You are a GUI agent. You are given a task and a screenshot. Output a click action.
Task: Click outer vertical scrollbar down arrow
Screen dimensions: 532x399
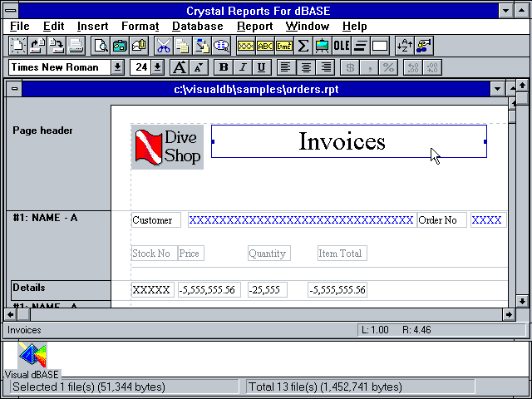tap(522, 301)
